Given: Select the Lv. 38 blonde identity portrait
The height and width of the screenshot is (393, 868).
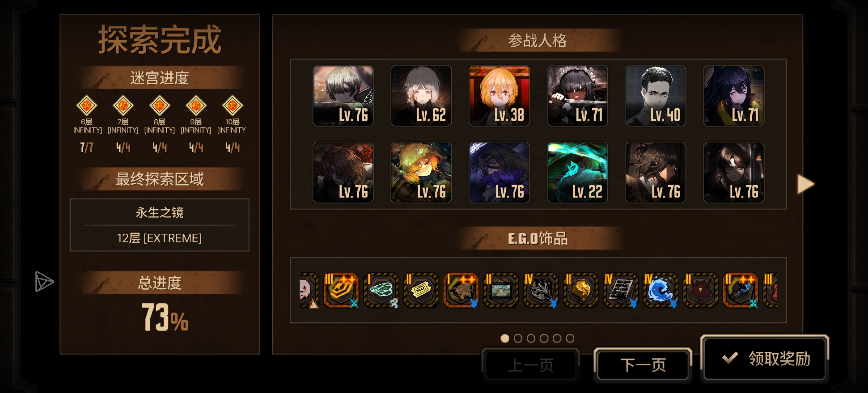Looking at the screenshot, I should (499, 96).
